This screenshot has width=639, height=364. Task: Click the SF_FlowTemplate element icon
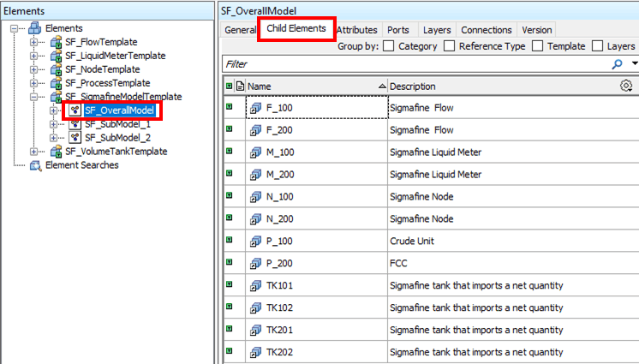(x=56, y=42)
